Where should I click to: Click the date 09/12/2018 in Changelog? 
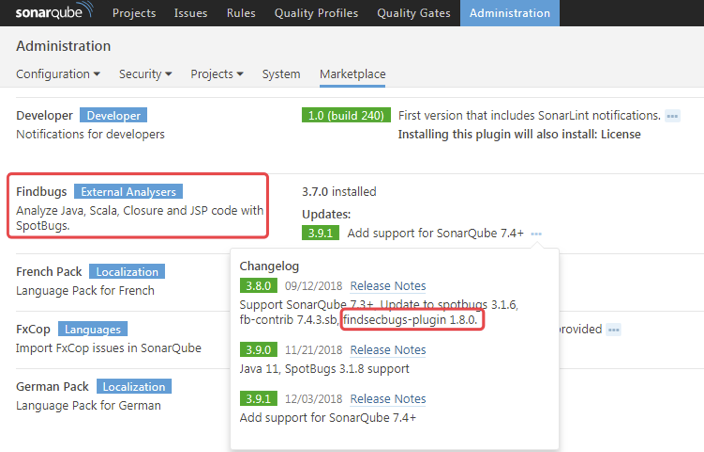tap(313, 286)
